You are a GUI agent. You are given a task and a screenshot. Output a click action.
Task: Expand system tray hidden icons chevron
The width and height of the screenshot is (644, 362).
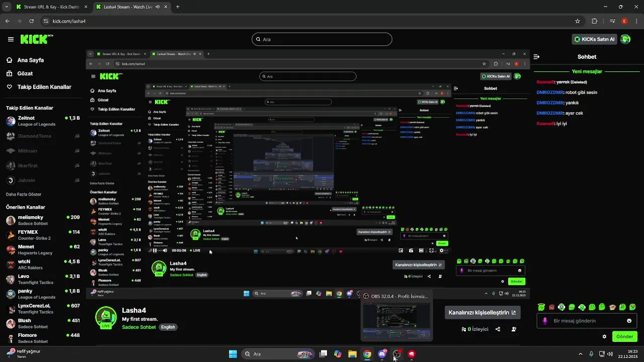click(x=580, y=354)
